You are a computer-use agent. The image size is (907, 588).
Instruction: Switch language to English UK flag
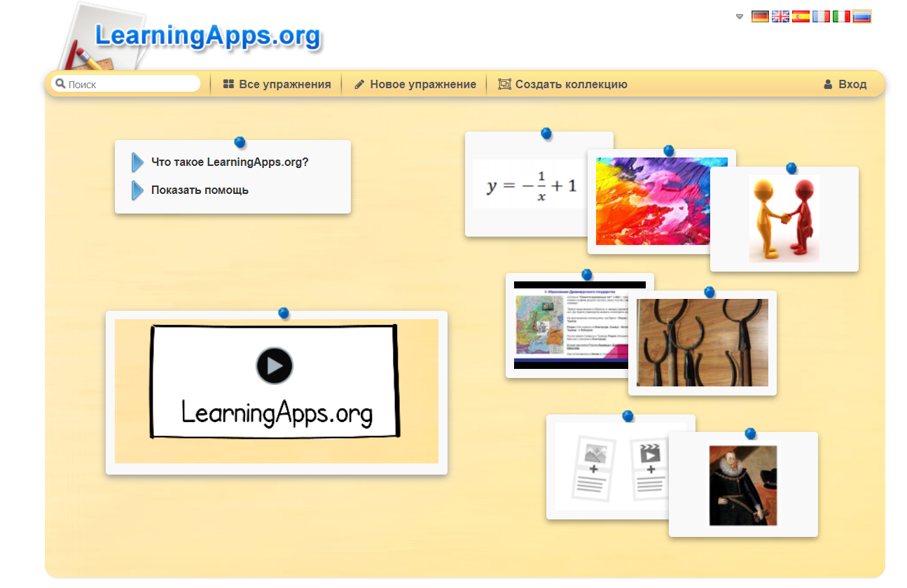(780, 16)
